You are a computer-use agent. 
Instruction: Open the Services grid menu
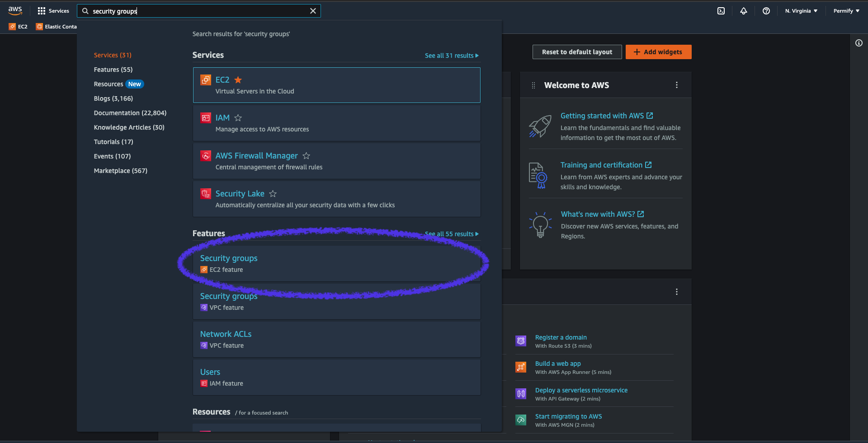point(53,11)
